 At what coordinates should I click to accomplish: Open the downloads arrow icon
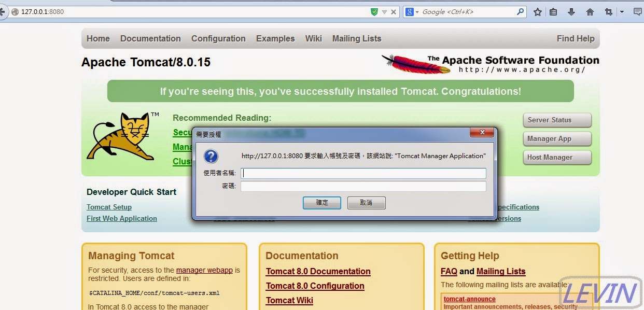click(x=571, y=11)
